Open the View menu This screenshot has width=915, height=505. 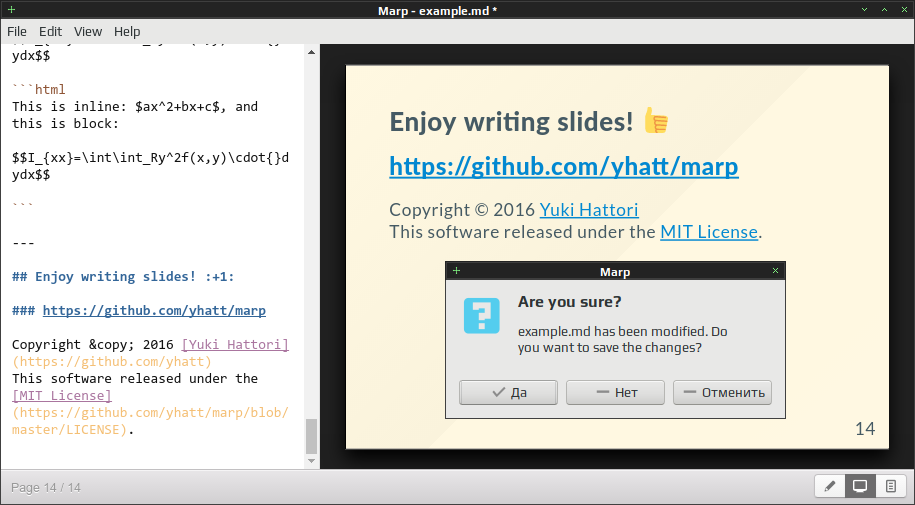click(88, 32)
